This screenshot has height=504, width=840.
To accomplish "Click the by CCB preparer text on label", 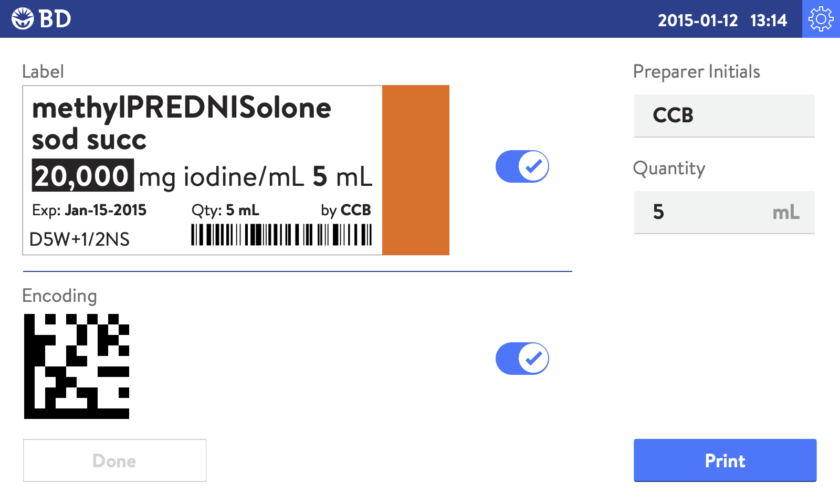I will click(x=346, y=210).
